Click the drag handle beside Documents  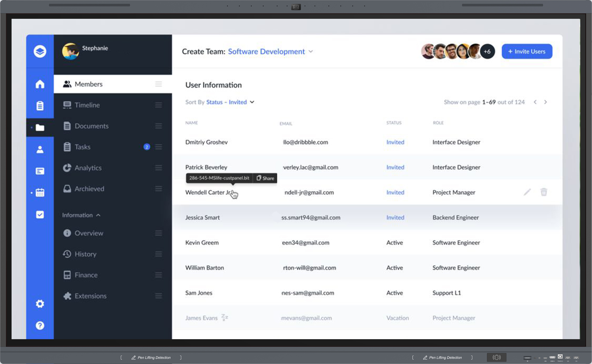pos(158,126)
